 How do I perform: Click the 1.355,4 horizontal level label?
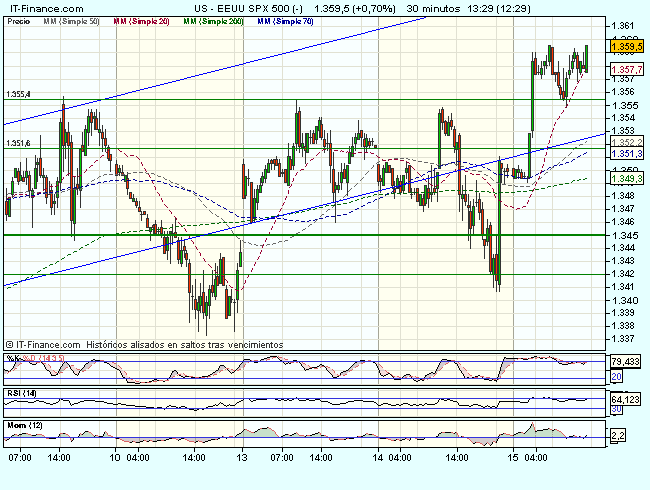18,95
